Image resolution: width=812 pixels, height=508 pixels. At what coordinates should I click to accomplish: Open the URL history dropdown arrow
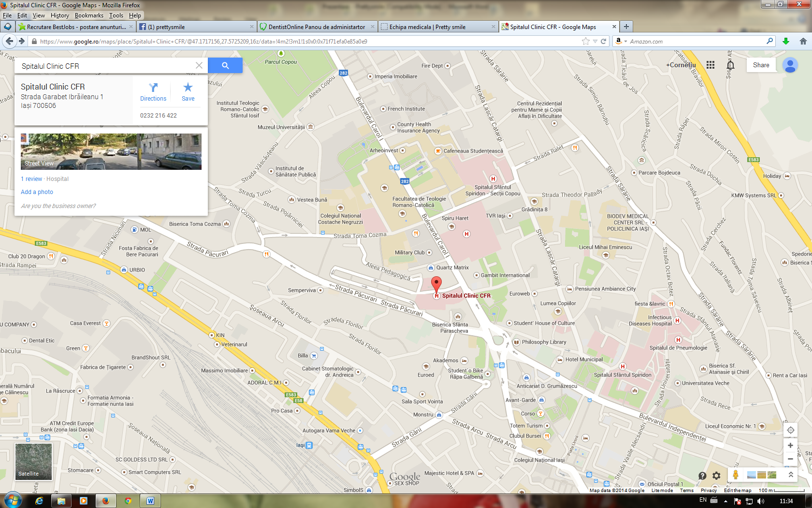coord(595,42)
